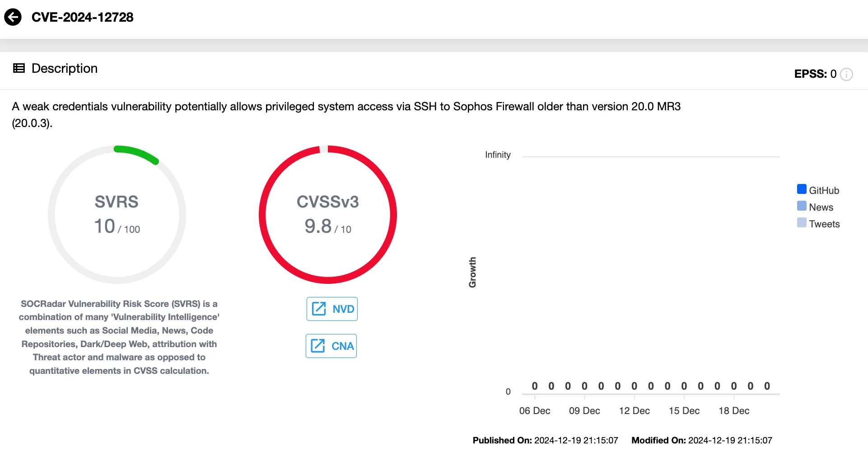Select the CVE-2024-12728 title text
The width and height of the screenshot is (868, 452).
[x=83, y=17]
